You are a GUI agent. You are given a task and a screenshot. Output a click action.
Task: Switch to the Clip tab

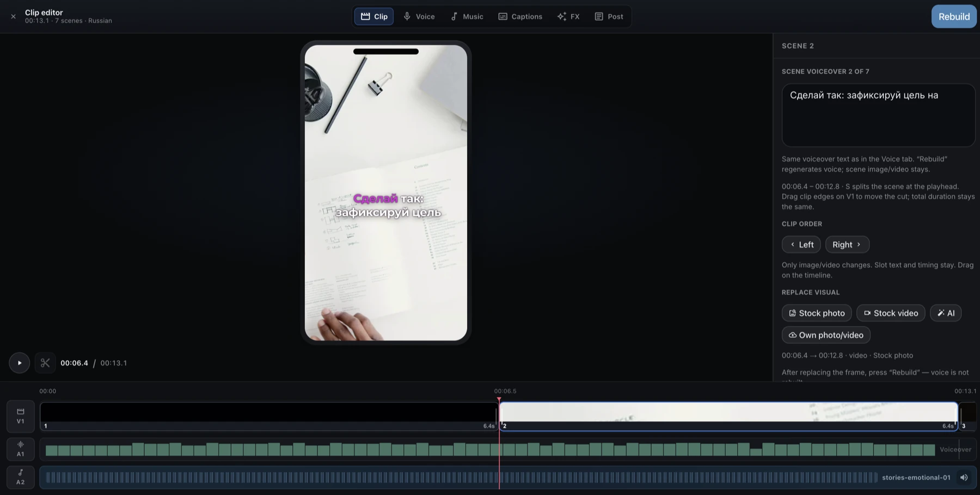point(374,16)
